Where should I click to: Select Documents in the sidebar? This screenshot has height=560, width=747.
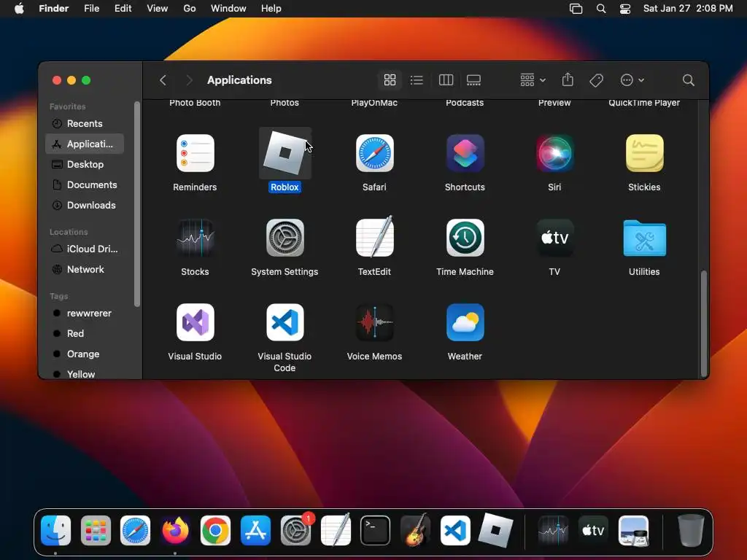coord(85,184)
